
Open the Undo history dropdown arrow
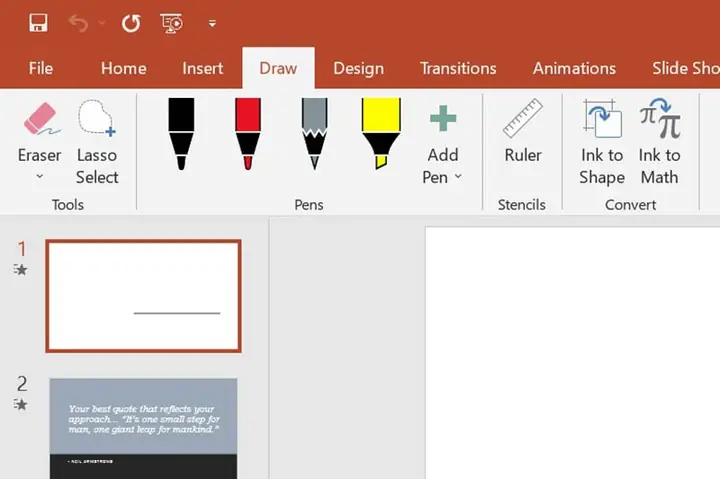102,23
